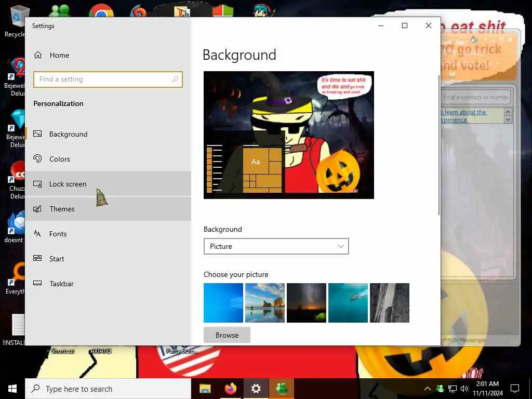Screen dimensions: 532x399
Task: Select Background in Personalization sidebar
Action: (x=108, y=134)
